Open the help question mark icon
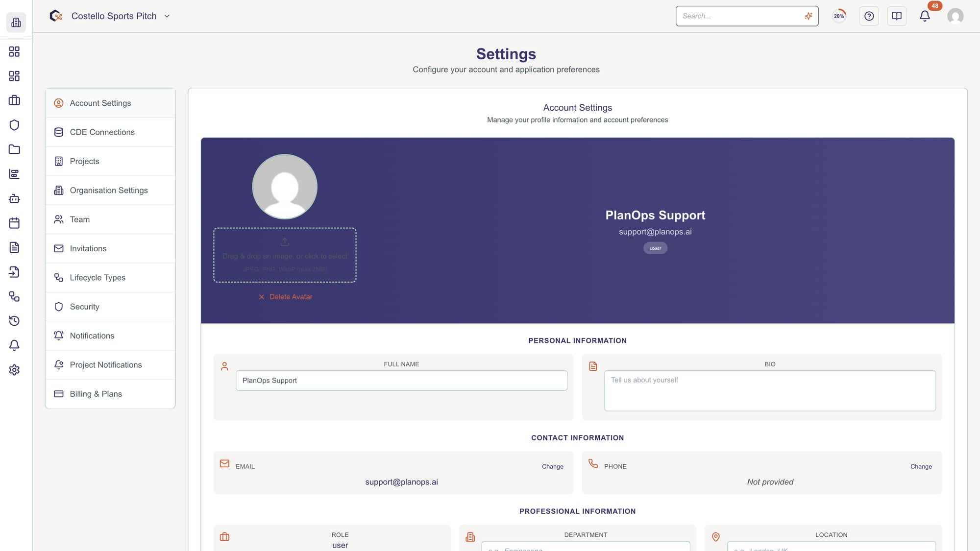This screenshot has height=551, width=980. (869, 16)
